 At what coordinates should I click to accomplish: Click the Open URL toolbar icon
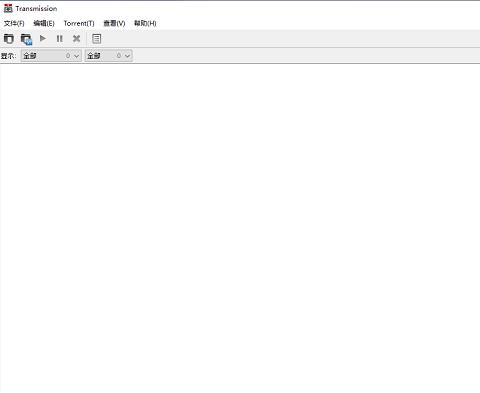tap(26, 39)
